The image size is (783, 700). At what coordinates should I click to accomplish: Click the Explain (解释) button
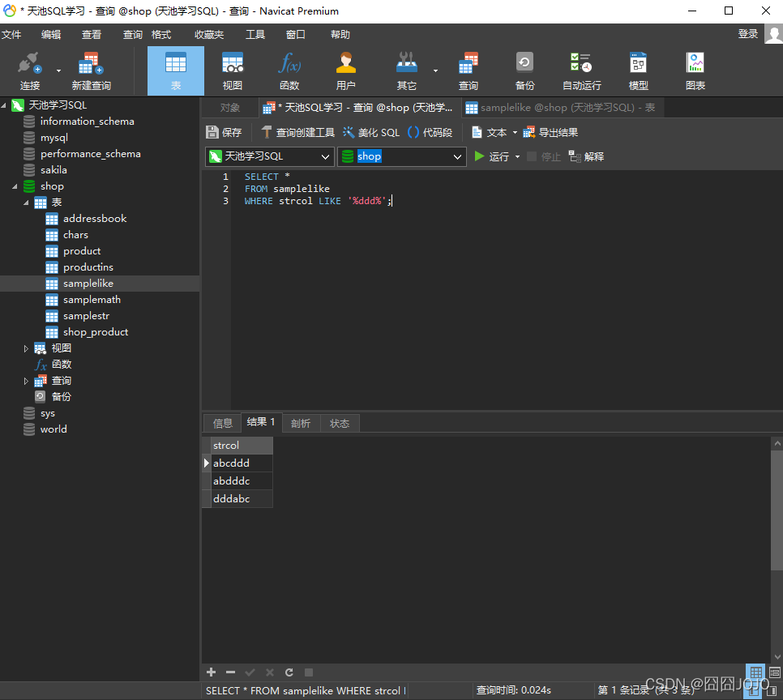(586, 157)
